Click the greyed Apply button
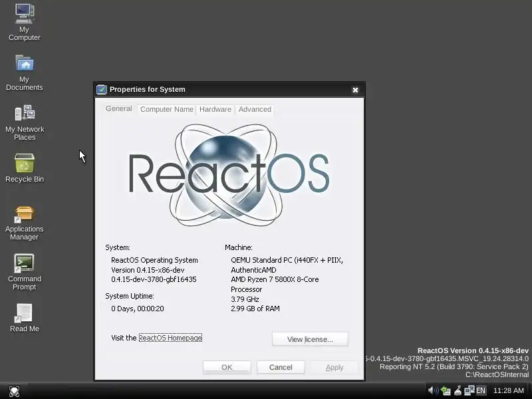Screen dimensions: 532x399 (334, 367)
